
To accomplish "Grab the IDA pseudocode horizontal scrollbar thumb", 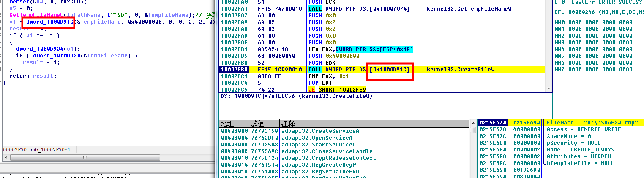I will (85, 157).
